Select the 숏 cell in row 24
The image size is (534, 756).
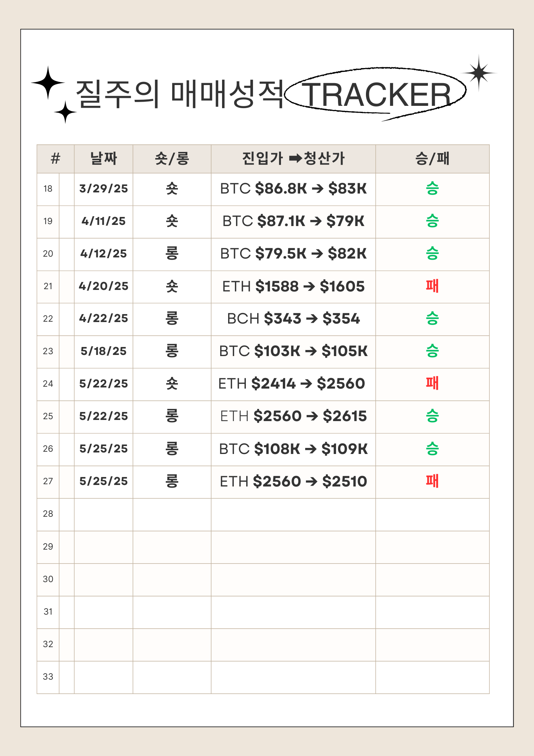click(x=172, y=384)
